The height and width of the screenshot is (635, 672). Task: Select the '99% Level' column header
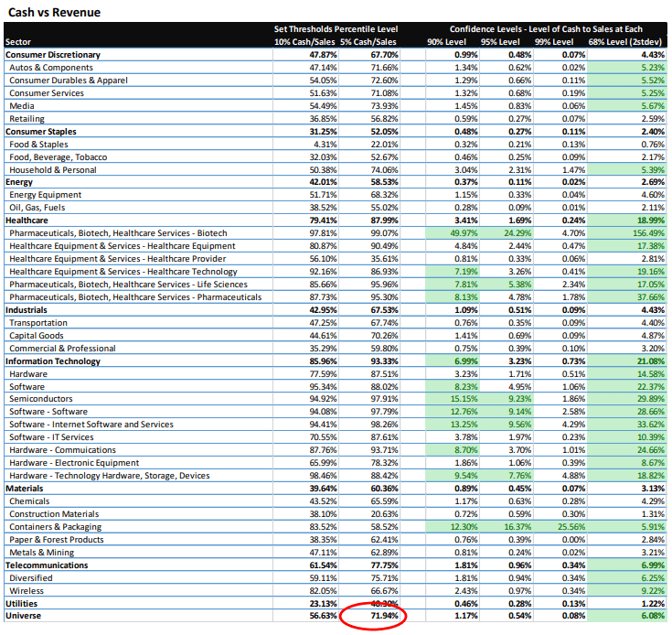[x=554, y=42]
